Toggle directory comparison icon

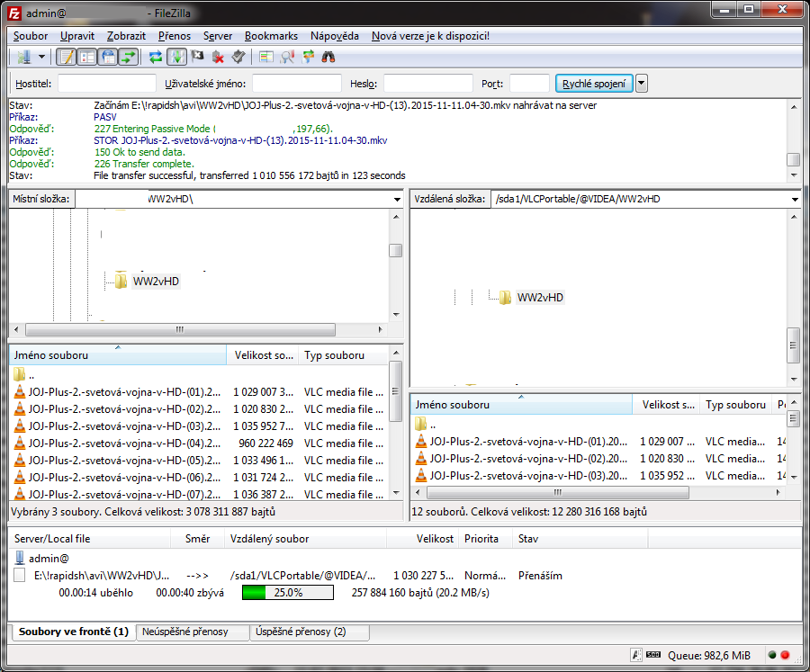[287, 58]
